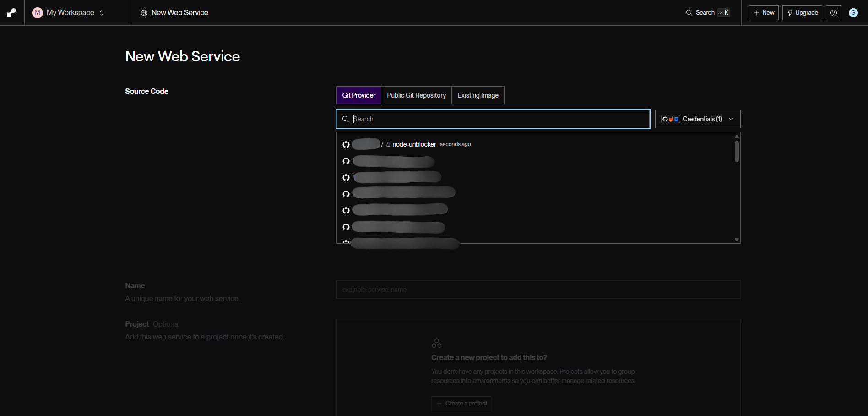Click the project circles icon

(437, 343)
